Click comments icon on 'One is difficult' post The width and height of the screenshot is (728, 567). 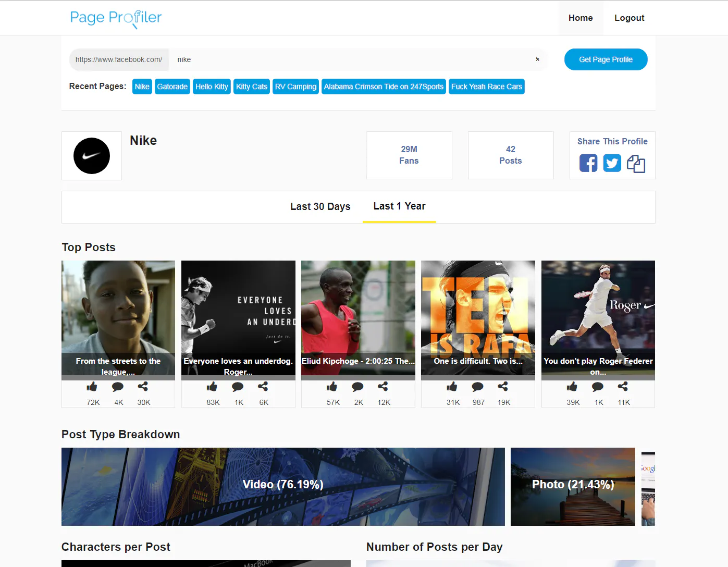(x=477, y=387)
